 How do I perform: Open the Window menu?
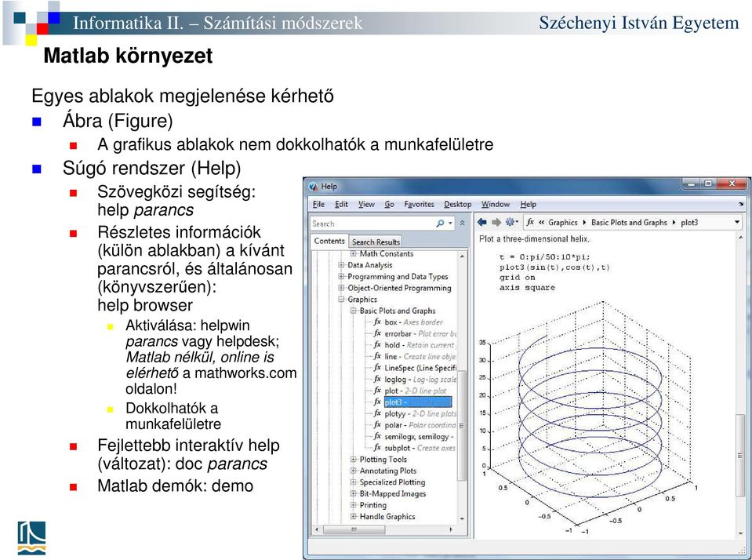496,205
